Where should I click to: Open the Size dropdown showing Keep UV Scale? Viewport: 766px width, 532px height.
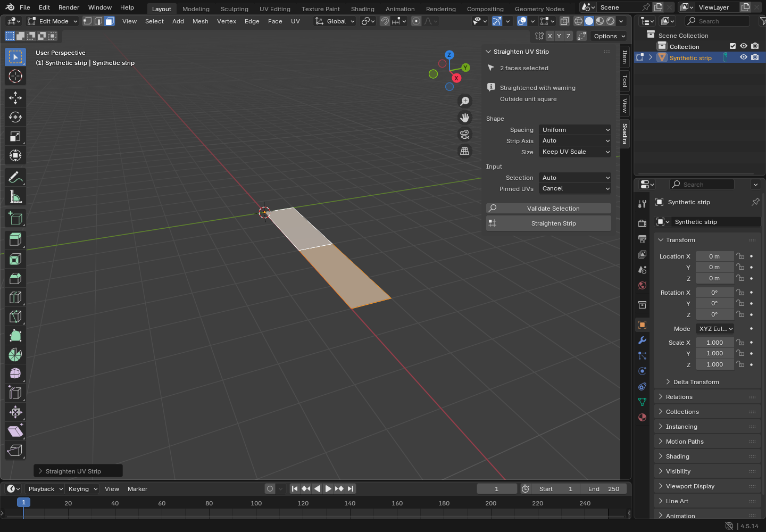tap(575, 152)
